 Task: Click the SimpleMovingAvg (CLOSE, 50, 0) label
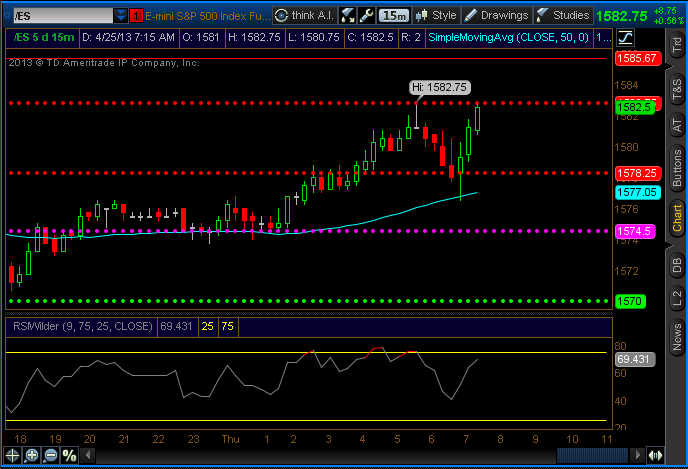pyautogui.click(x=508, y=38)
